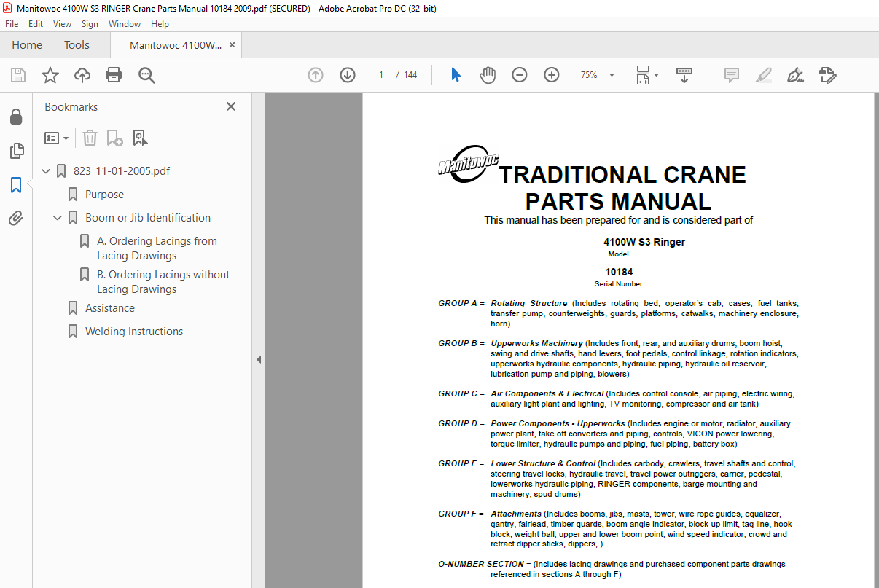The image size is (879, 588).
Task: Zoom out with minus icon
Action: point(520,75)
